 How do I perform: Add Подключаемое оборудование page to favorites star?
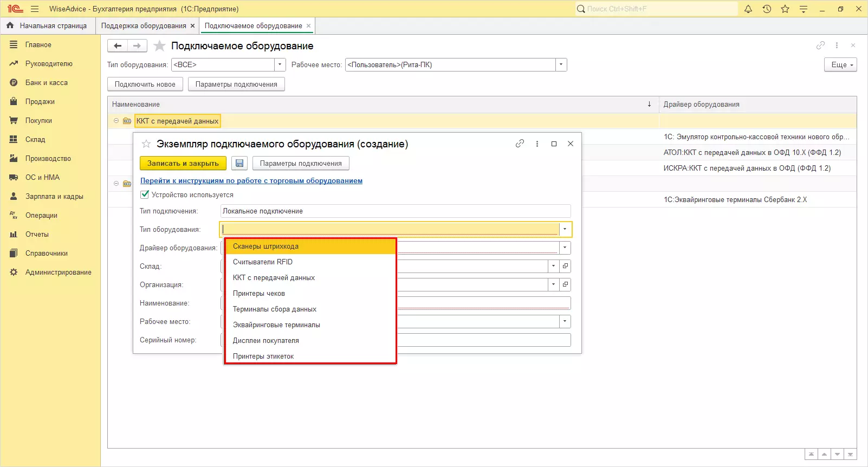click(159, 46)
